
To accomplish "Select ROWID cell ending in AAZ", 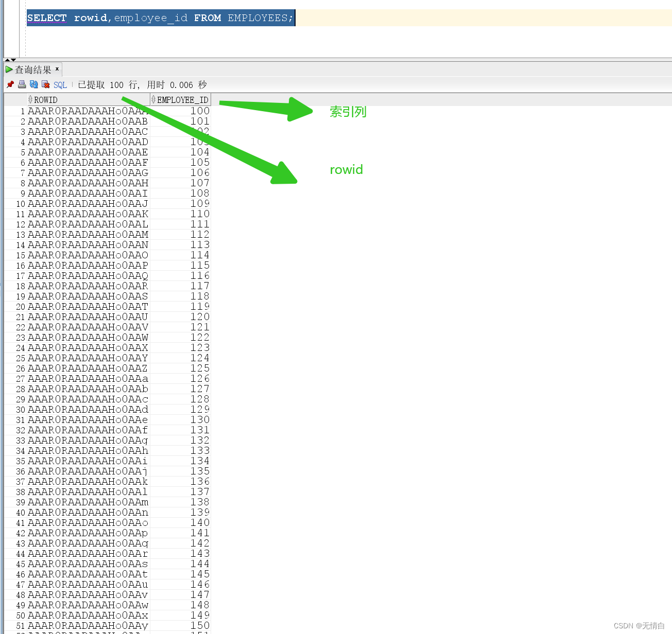I will (88, 368).
